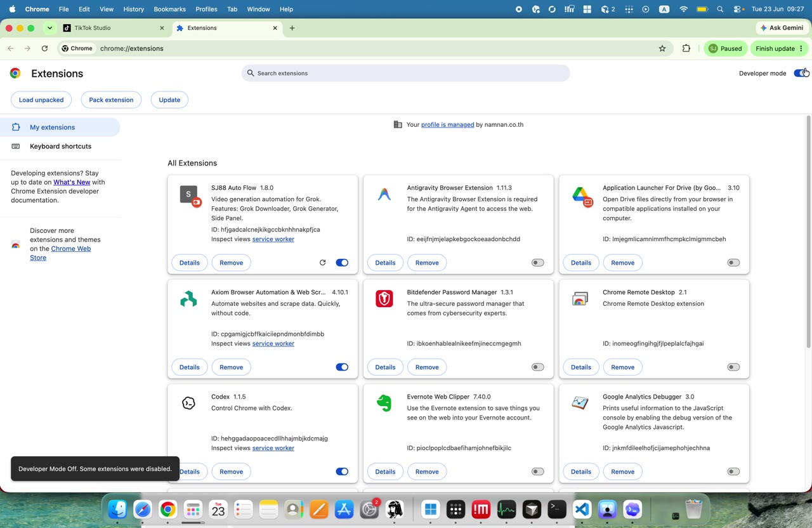
Task: Bookmark this page with the star icon
Action: click(x=662, y=48)
